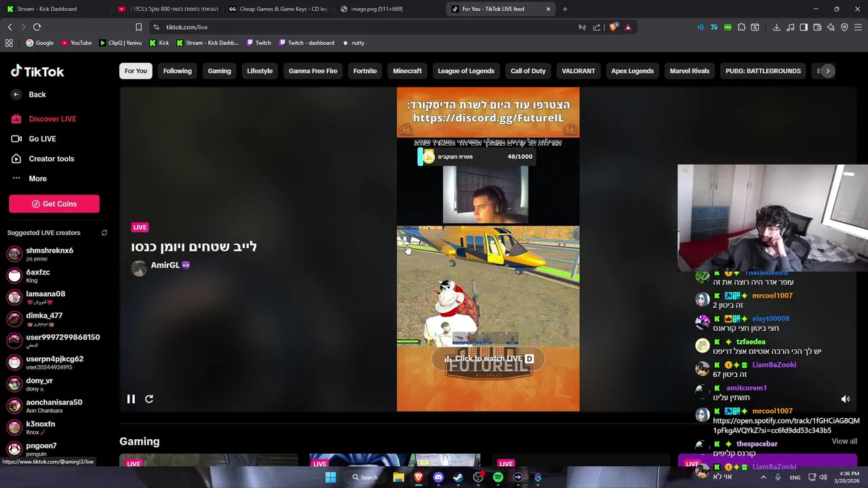The image size is (868, 488).
Task: Click the Windows Start button
Action: click(x=330, y=477)
